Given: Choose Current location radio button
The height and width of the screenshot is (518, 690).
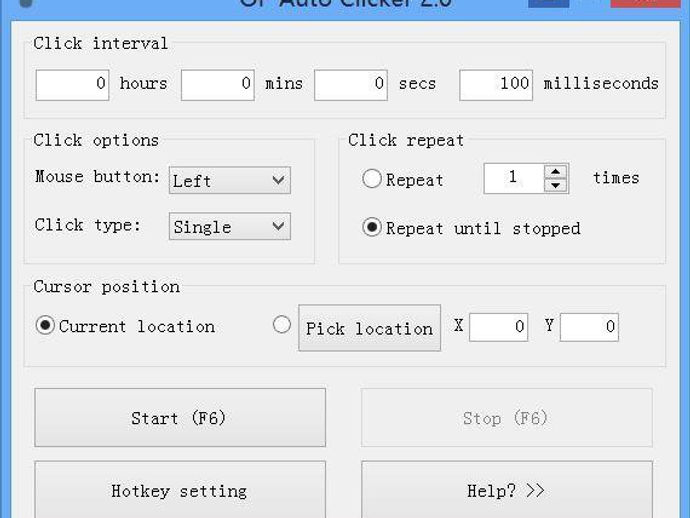Looking at the screenshot, I should 45,325.
